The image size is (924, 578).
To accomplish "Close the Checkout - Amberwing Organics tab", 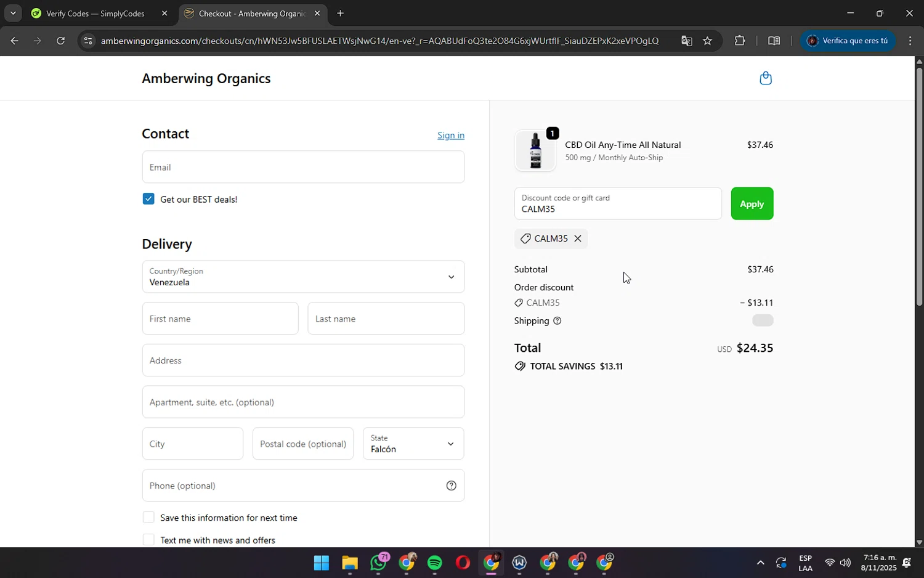I will pos(317,14).
